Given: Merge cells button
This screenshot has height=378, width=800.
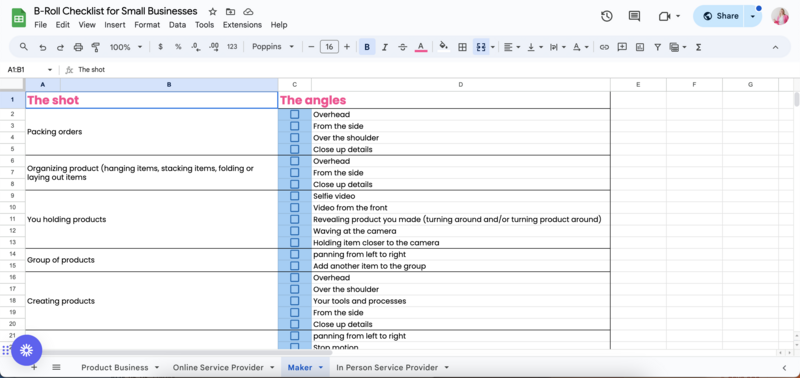Looking at the screenshot, I should click(x=481, y=47).
